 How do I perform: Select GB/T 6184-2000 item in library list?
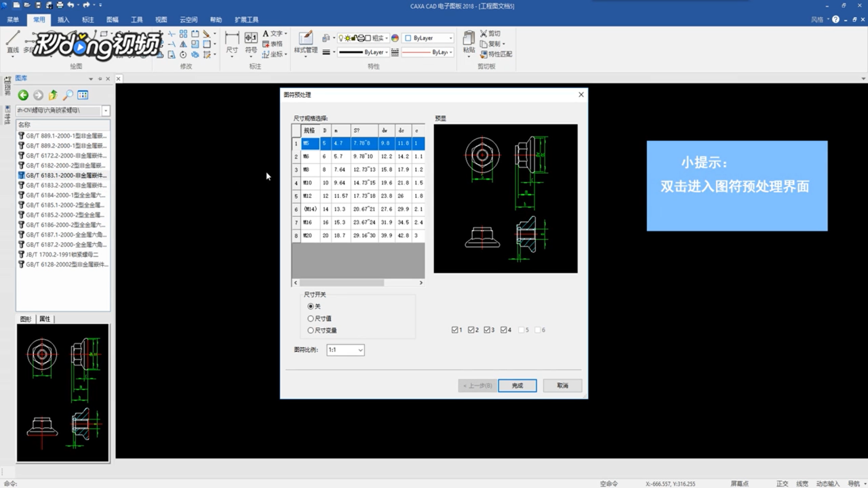62,195
